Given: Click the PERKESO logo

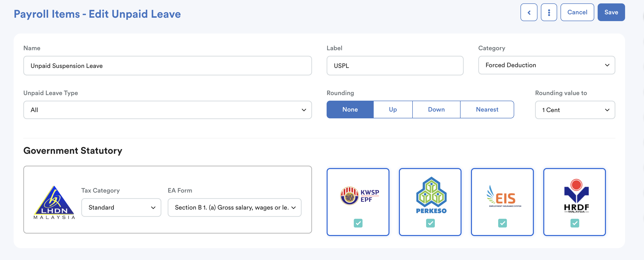Looking at the screenshot, I should (431, 195).
